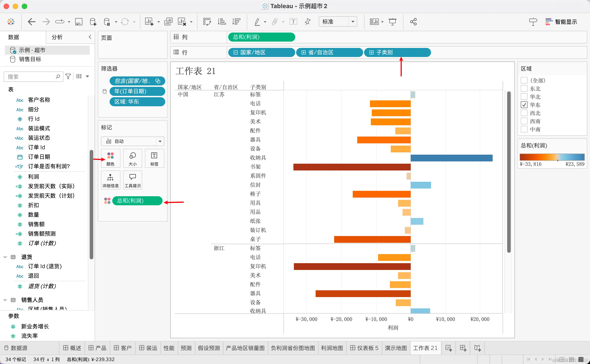
Task: Toggle the (全部) region checkbox
Action: coord(524,80)
